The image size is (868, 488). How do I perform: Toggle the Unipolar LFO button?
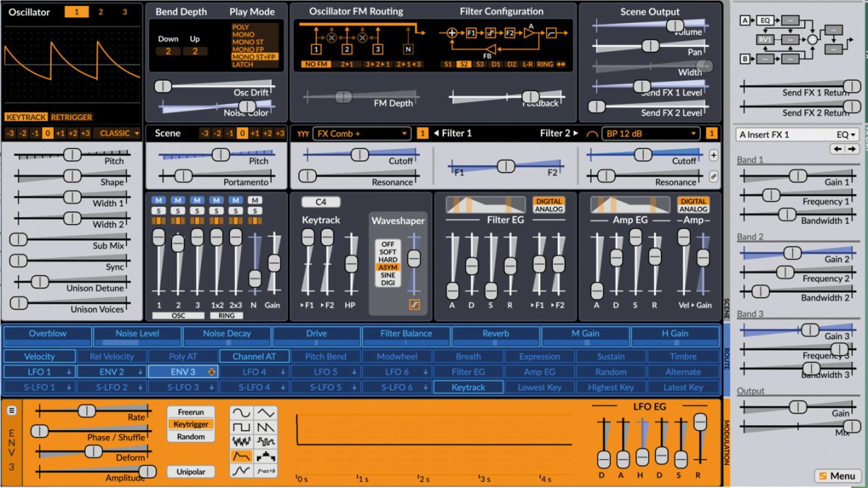click(x=191, y=472)
